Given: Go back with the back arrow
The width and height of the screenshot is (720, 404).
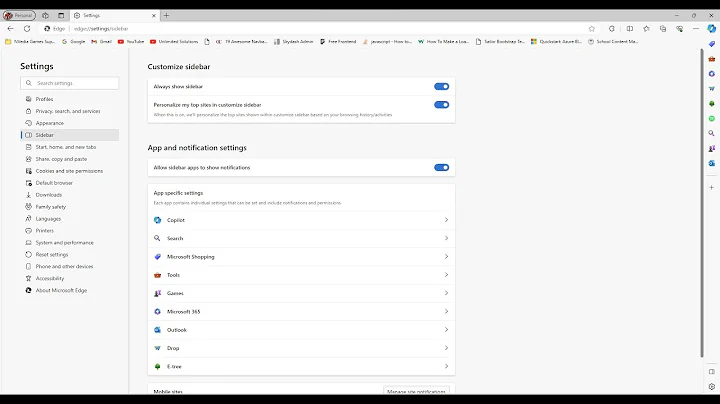Looking at the screenshot, I should tap(11, 28).
